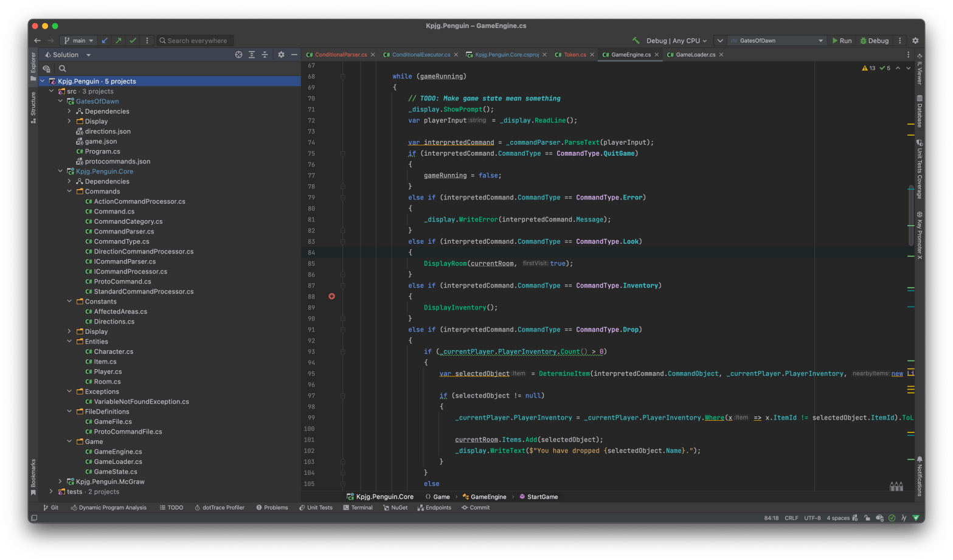Open Solution panel gear options

[x=281, y=55]
